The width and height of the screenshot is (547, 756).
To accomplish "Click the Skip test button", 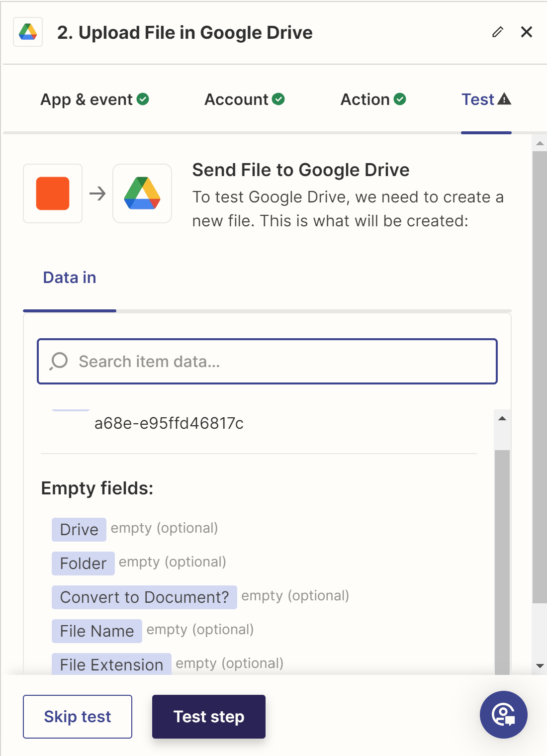I will 78,717.
